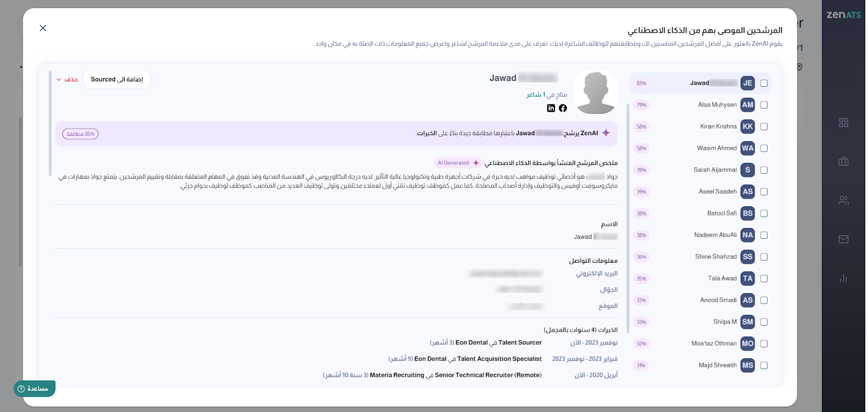Click the 85% مطابقة match badge
This screenshot has width=868, height=412.
click(80, 134)
